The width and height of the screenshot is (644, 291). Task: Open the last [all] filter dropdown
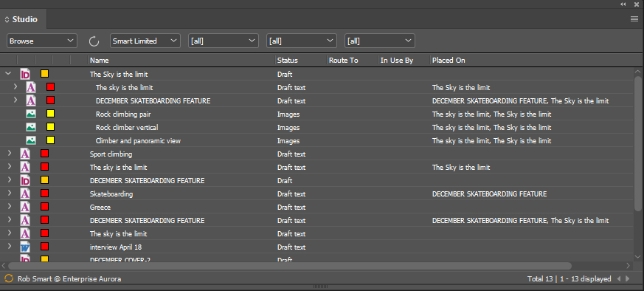380,41
